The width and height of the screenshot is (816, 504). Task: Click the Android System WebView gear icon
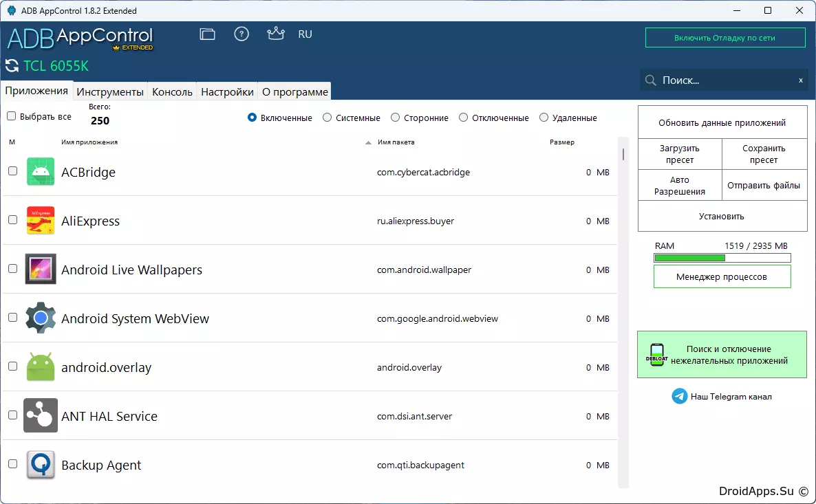coord(41,318)
